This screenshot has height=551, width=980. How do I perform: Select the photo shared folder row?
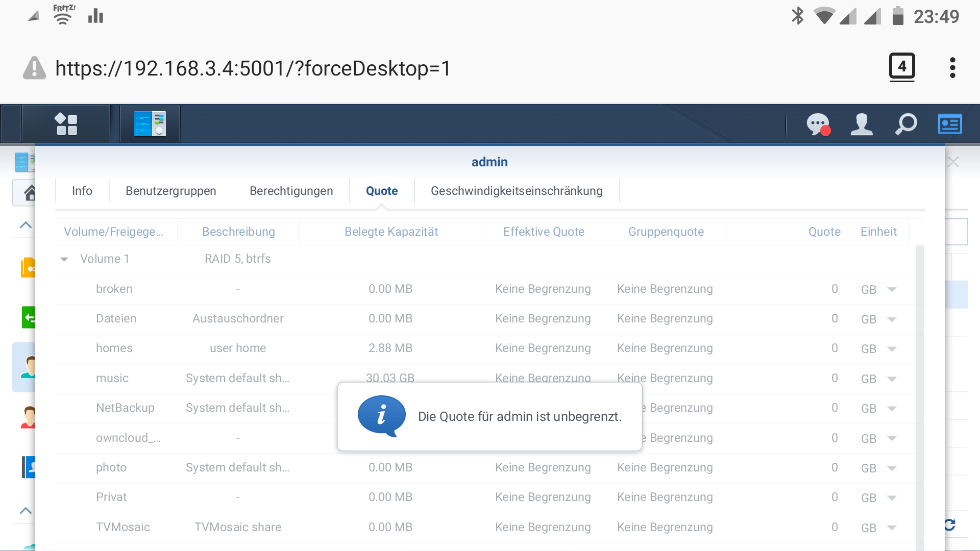pyautogui.click(x=485, y=467)
